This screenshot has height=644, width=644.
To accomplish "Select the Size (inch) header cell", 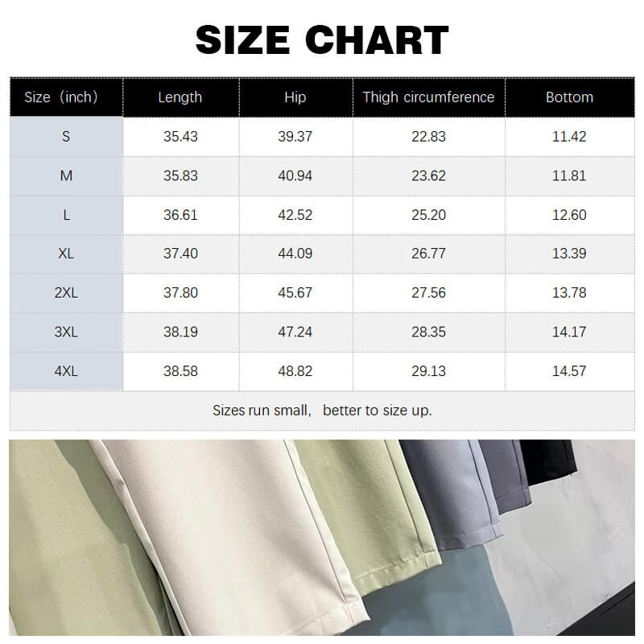I will [66, 97].
